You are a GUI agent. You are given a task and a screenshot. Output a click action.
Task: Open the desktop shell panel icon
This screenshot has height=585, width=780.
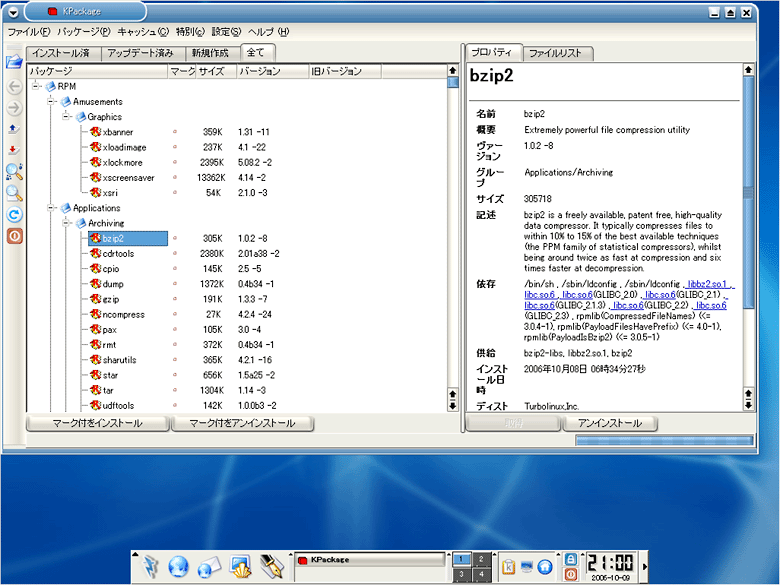pyautogui.click(x=241, y=567)
